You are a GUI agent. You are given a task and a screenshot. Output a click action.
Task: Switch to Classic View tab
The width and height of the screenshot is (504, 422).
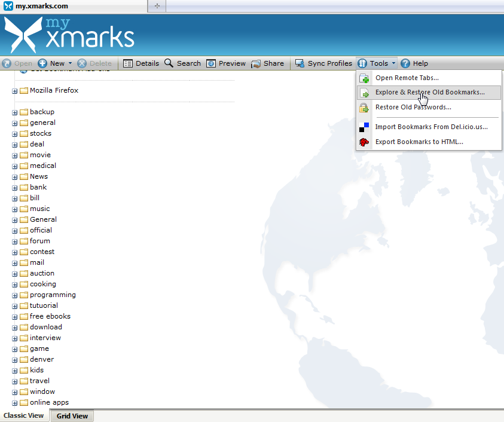24,415
